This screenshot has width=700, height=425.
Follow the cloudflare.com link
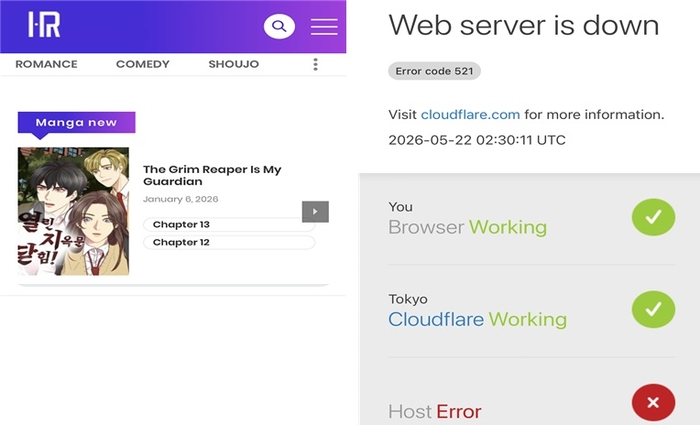click(x=470, y=115)
